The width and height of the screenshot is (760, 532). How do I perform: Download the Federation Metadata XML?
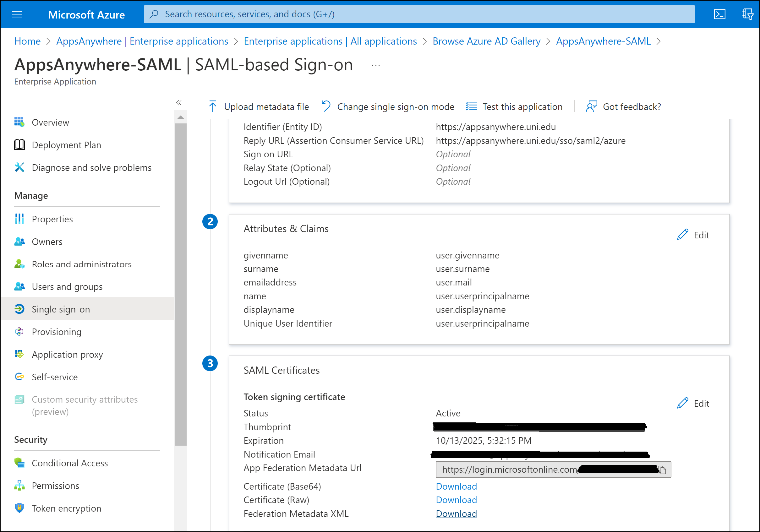pyautogui.click(x=456, y=513)
